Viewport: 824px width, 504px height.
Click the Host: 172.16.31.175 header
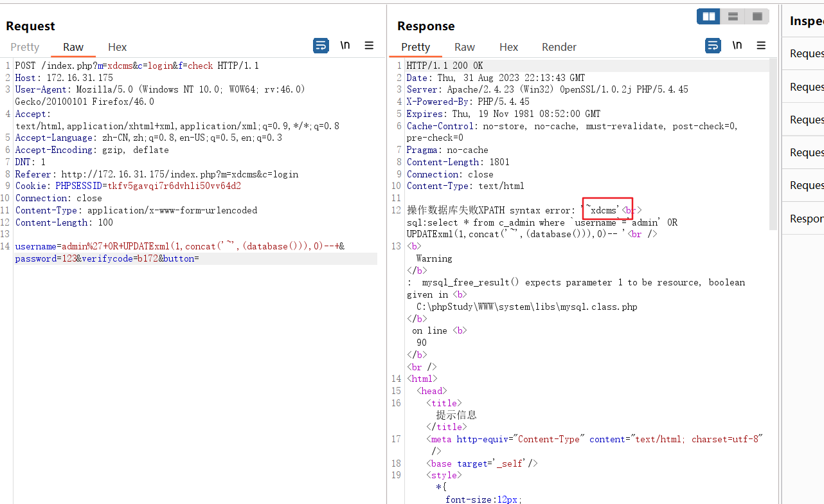tap(64, 78)
